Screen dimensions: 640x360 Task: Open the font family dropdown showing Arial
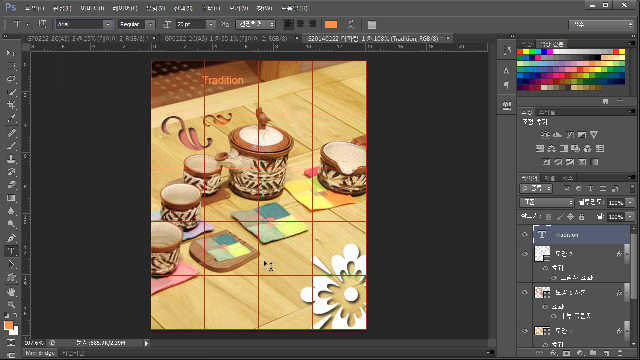pyautogui.click(x=108, y=24)
